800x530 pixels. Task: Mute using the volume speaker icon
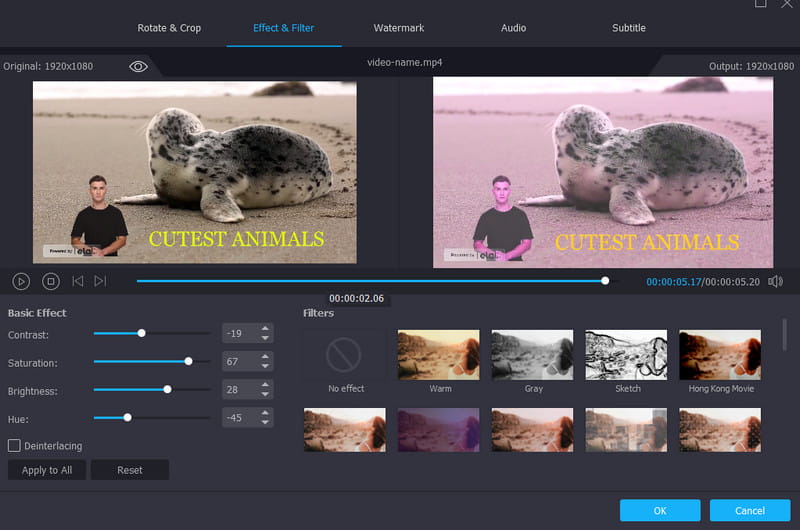coord(775,282)
